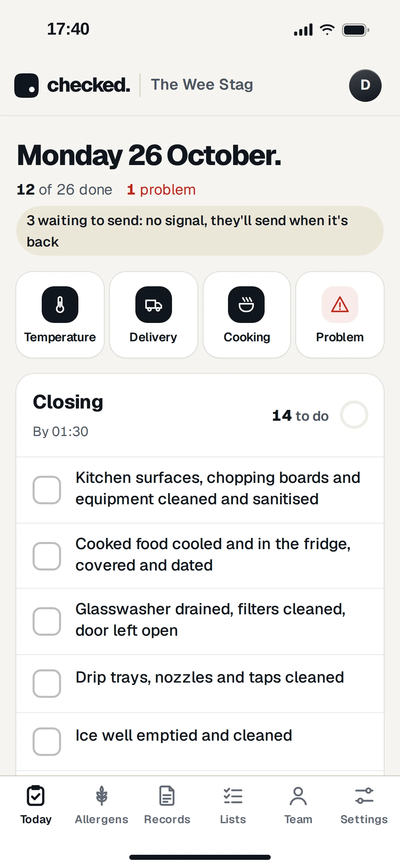The width and height of the screenshot is (400, 868).
Task: Tick the Kitchen surfaces cleaned checkbox
Action: pyautogui.click(x=47, y=490)
